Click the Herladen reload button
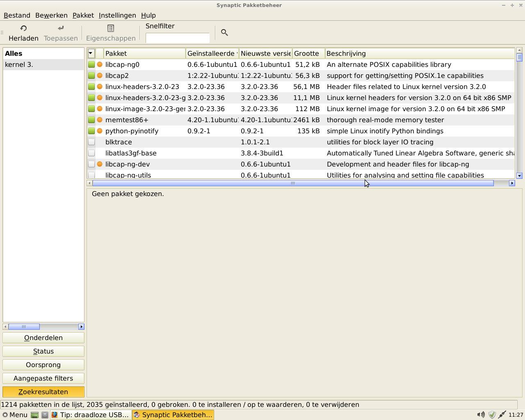The image size is (525, 420). [23, 33]
